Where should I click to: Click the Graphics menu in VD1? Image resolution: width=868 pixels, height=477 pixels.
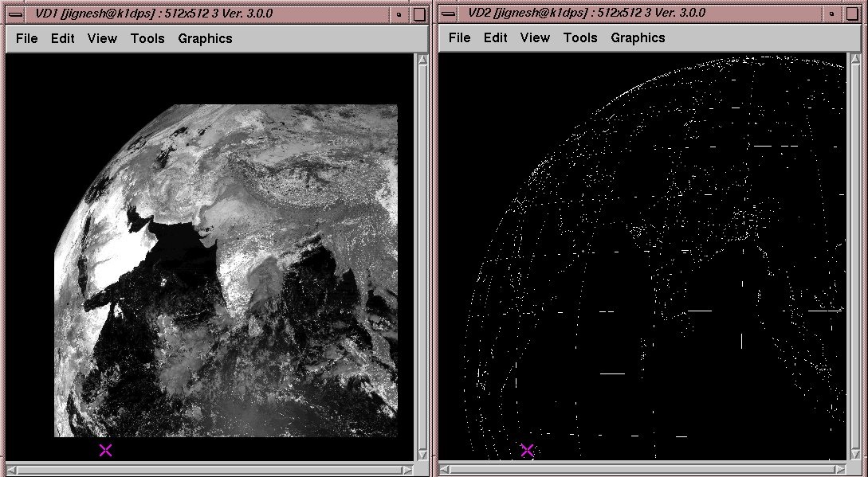(205, 38)
